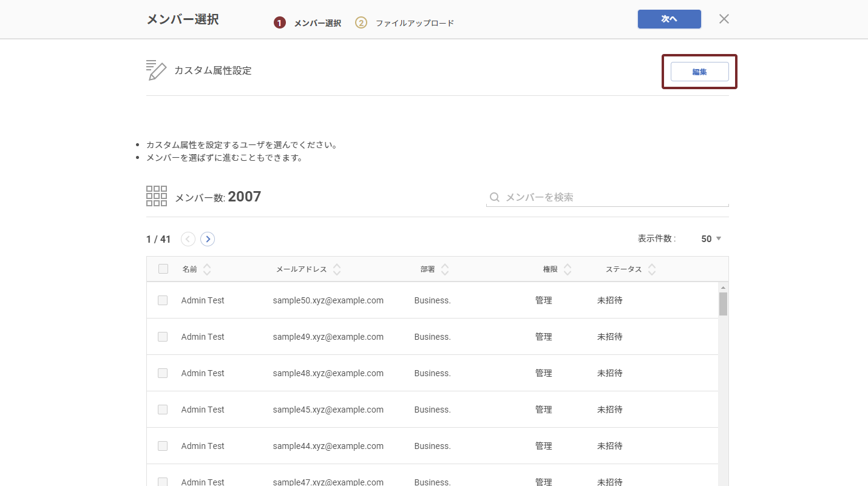Check the box for sample48.xyz@example.com row
Image resolution: width=868 pixels, height=486 pixels.
[x=163, y=373]
